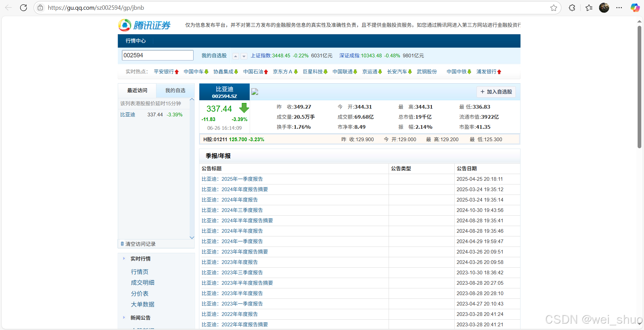
Task: Open hot stock 中国中车
Action: (194, 72)
